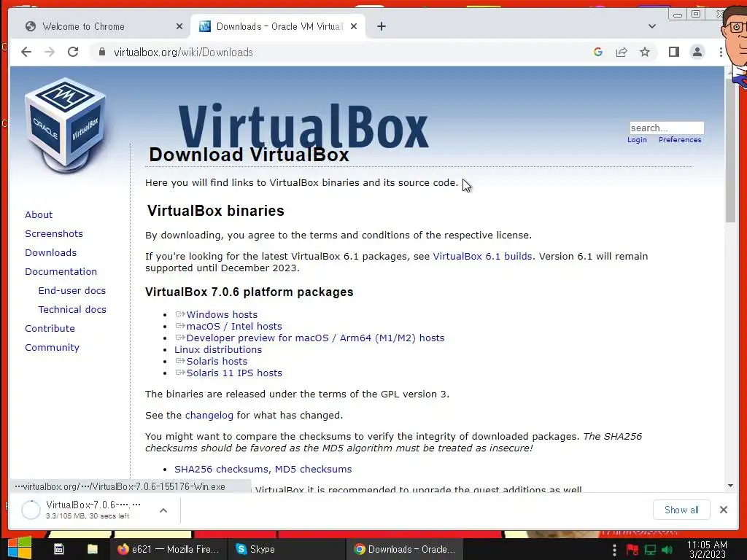Open the Windows Start menu
The height and width of the screenshot is (560, 747).
pyautogui.click(x=20, y=548)
